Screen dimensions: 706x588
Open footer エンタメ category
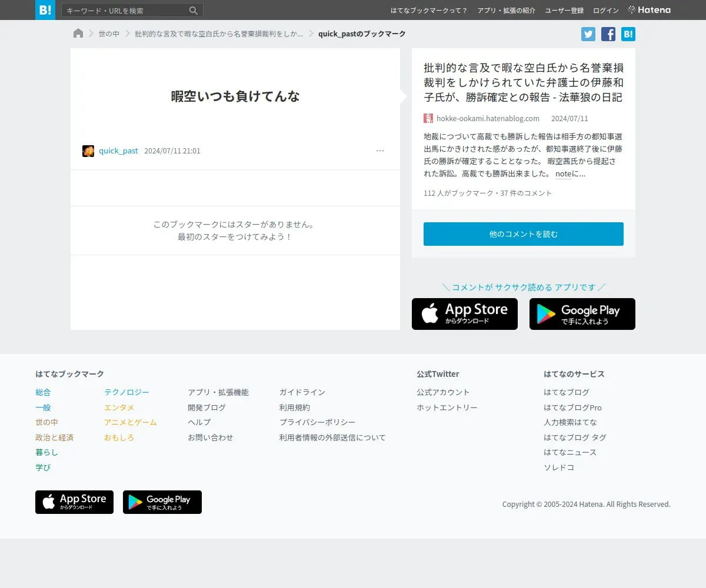(119, 407)
